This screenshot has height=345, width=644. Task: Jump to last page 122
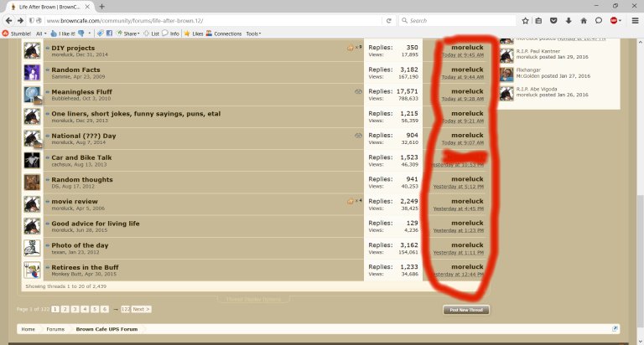pyautogui.click(x=126, y=309)
